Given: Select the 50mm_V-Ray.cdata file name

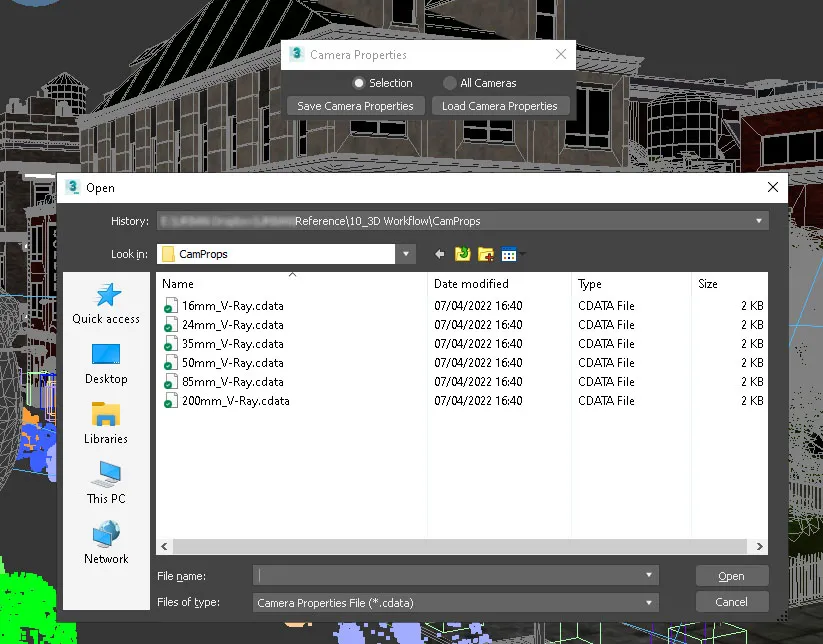Looking at the screenshot, I should [x=233, y=363].
